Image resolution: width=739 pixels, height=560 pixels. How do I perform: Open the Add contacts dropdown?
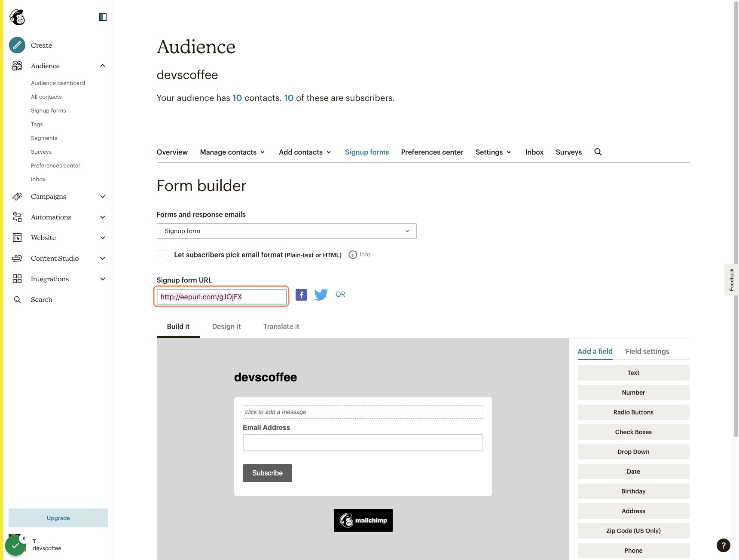(305, 152)
